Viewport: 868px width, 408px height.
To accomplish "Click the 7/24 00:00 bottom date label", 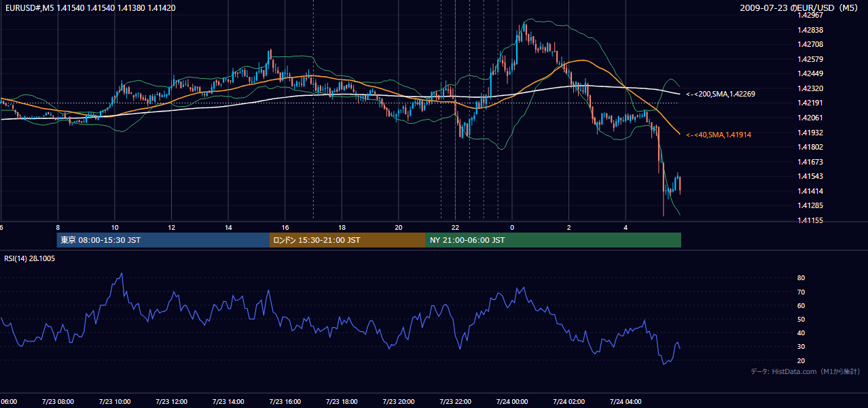I will [x=512, y=402].
